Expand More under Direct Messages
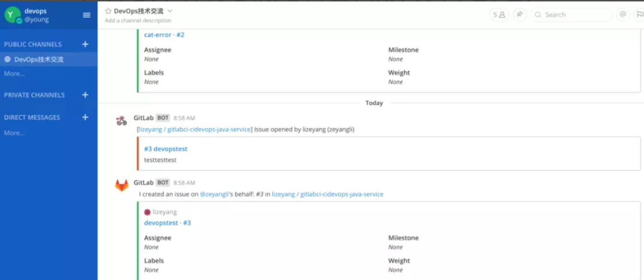 click(14, 133)
